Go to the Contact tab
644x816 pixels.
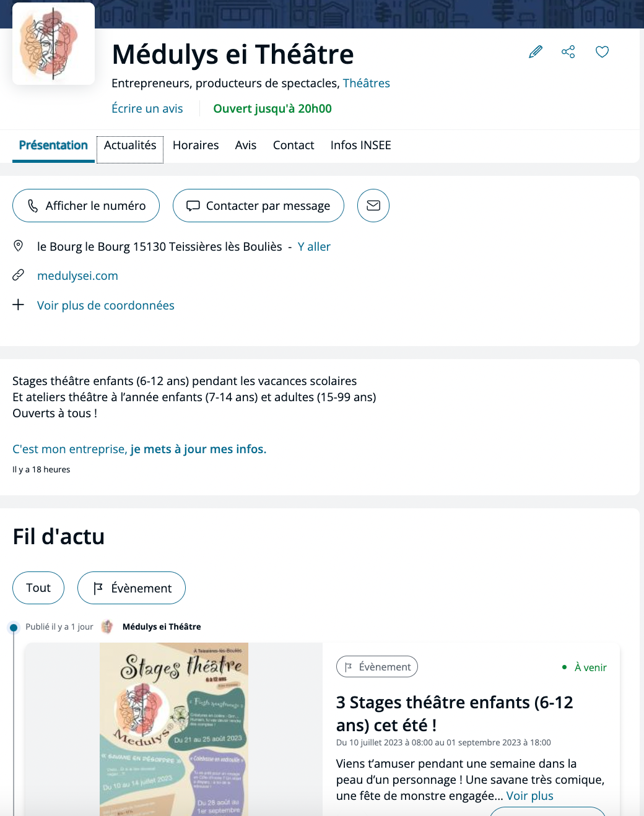(294, 145)
